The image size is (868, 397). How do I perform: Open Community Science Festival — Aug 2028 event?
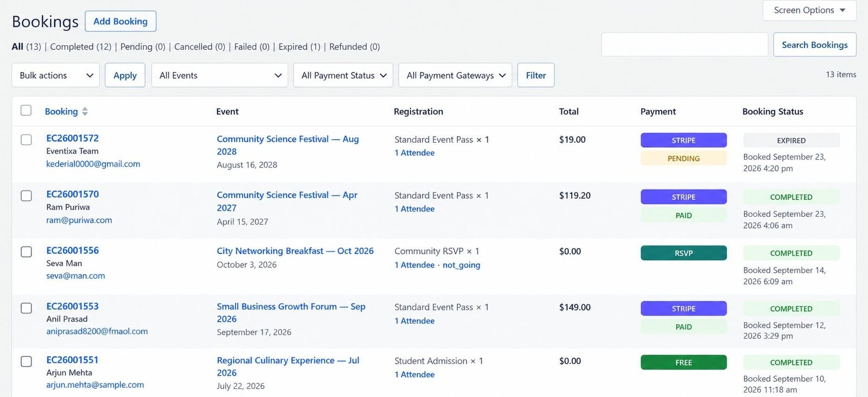coord(288,145)
